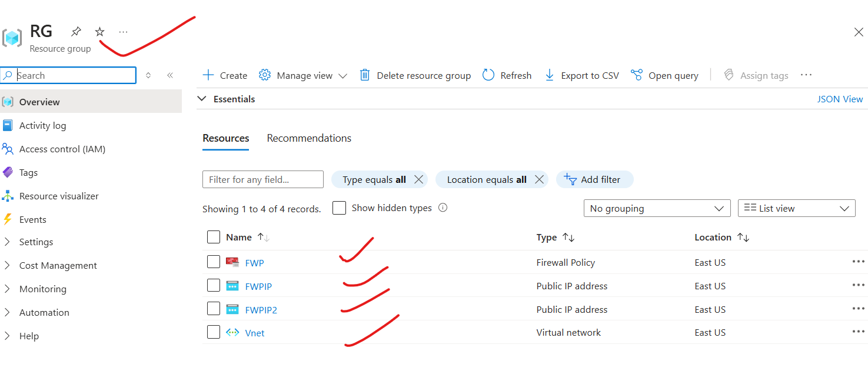Image resolution: width=868 pixels, height=381 pixels.
Task: Sort by the Name column
Action: pyautogui.click(x=247, y=238)
